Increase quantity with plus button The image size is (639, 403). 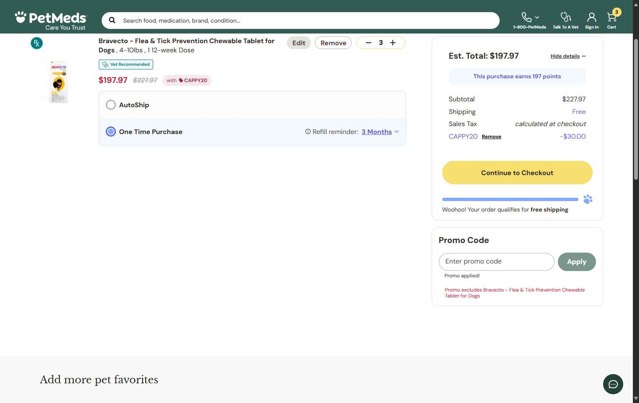393,43
